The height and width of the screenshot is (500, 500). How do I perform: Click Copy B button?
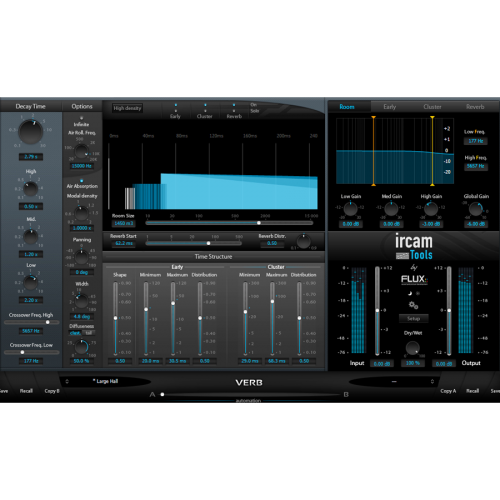52,391
